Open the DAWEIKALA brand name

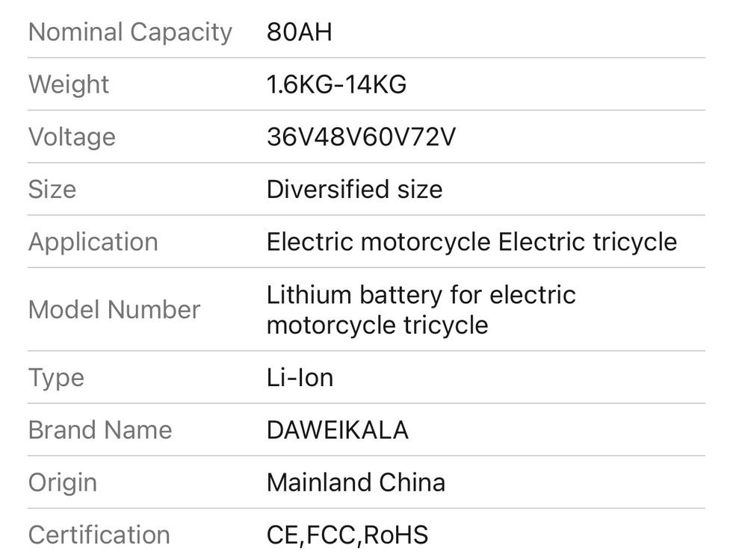click(x=337, y=430)
